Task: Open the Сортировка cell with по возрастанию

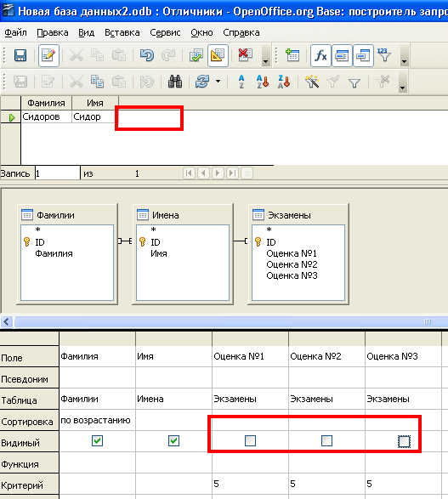Action: [x=97, y=421]
